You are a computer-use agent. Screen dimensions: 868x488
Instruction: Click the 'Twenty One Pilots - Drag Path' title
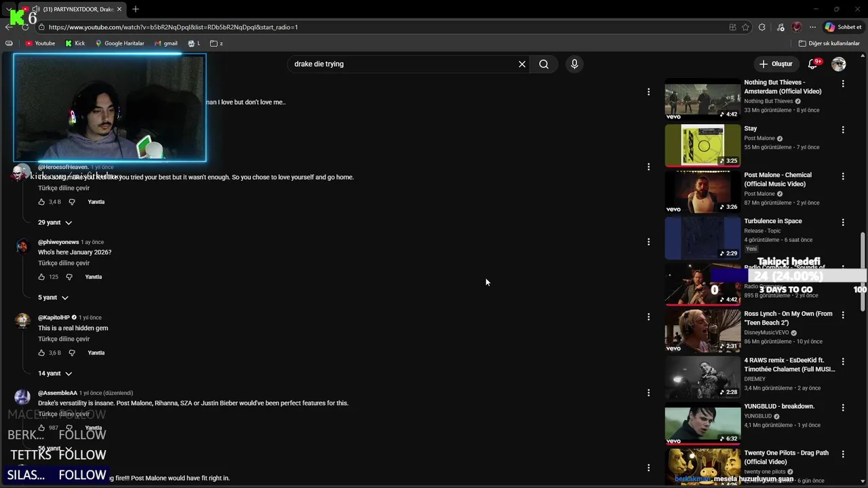coord(786,457)
